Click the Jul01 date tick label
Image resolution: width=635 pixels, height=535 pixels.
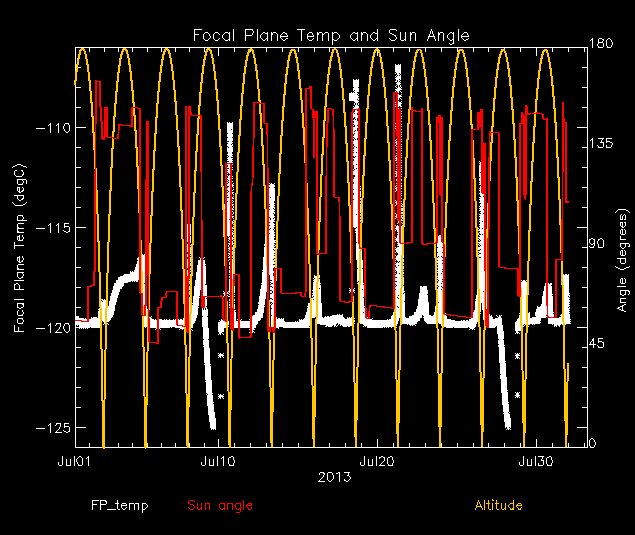pos(76,462)
